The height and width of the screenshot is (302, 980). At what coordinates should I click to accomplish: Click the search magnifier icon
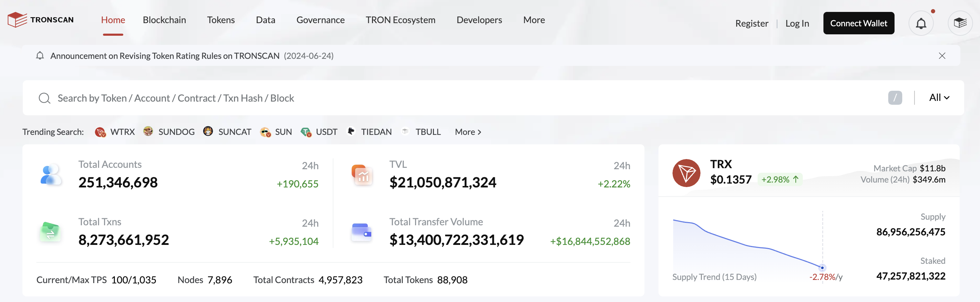[x=44, y=98]
